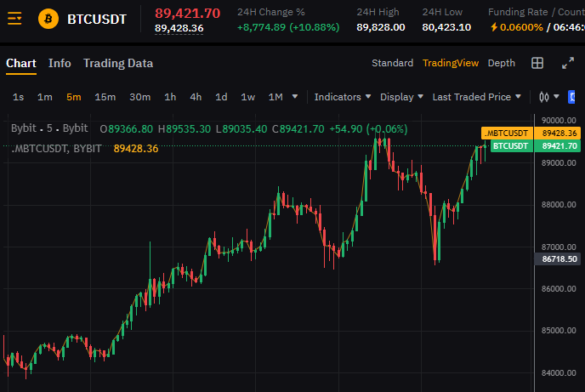Viewport: 585px width, 392px height.
Task: Select the 5m timeframe
Action: click(x=73, y=97)
